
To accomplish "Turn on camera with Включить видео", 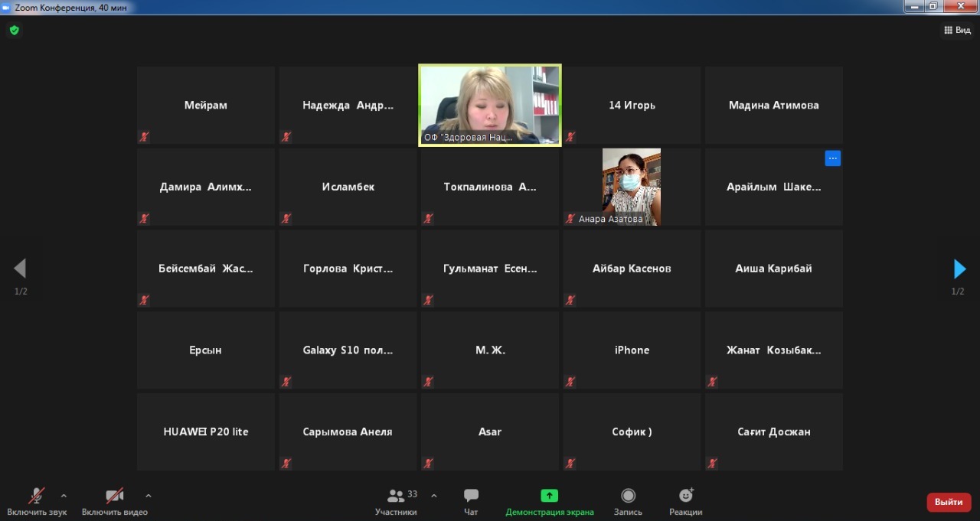I will (115, 500).
